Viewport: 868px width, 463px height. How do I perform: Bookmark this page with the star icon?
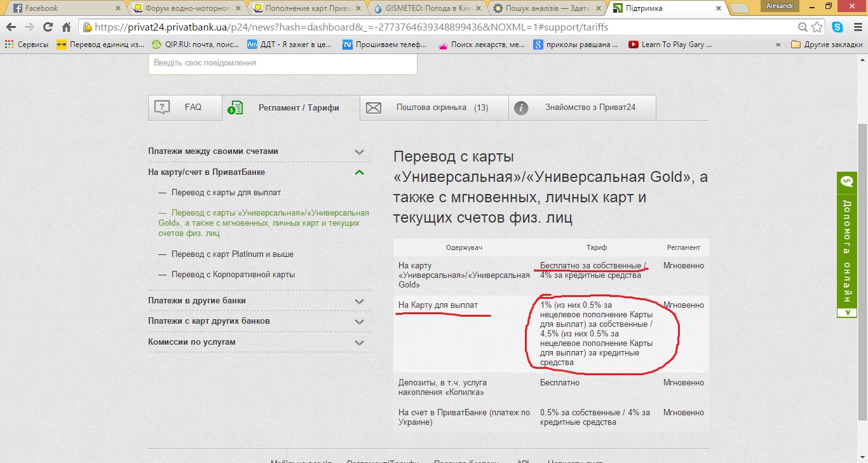coord(817,27)
